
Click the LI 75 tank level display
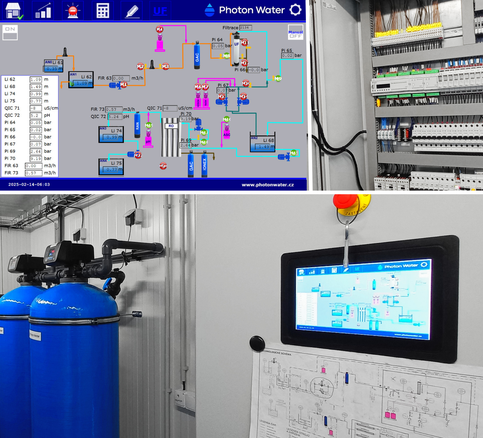click(x=111, y=167)
